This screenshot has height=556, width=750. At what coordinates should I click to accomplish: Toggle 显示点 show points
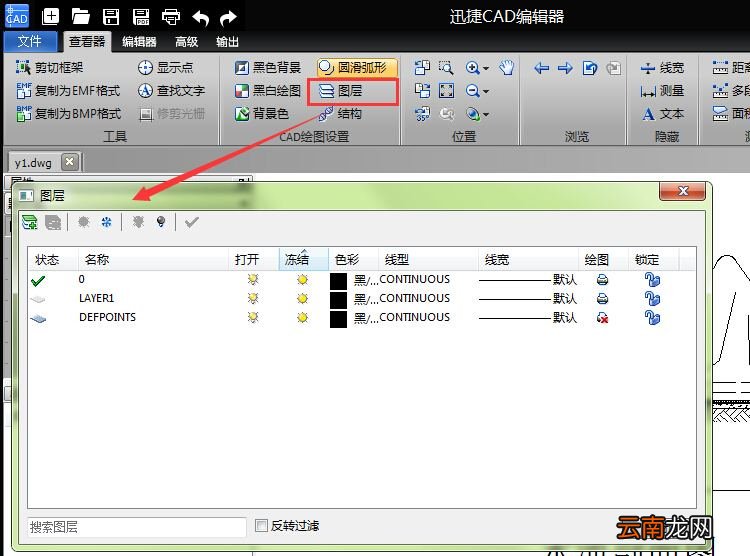coord(165,67)
